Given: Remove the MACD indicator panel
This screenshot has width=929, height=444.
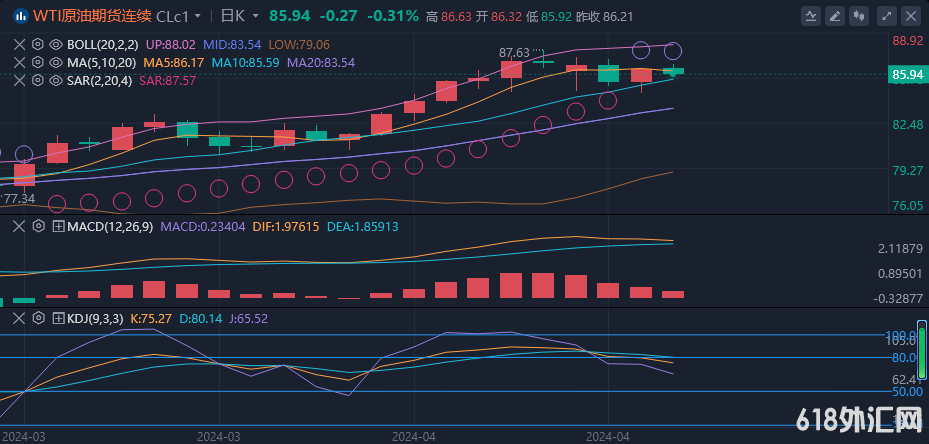Looking at the screenshot, I should [20, 226].
